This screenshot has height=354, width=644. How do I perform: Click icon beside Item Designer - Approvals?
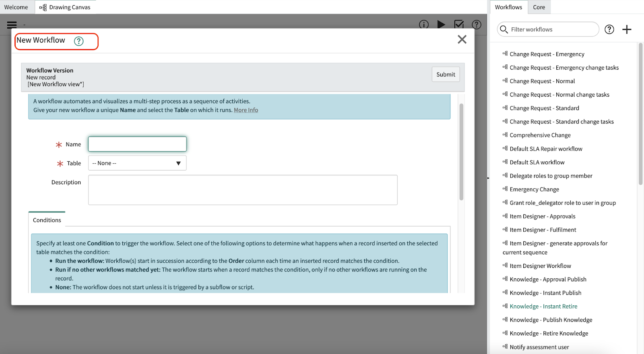click(x=505, y=216)
